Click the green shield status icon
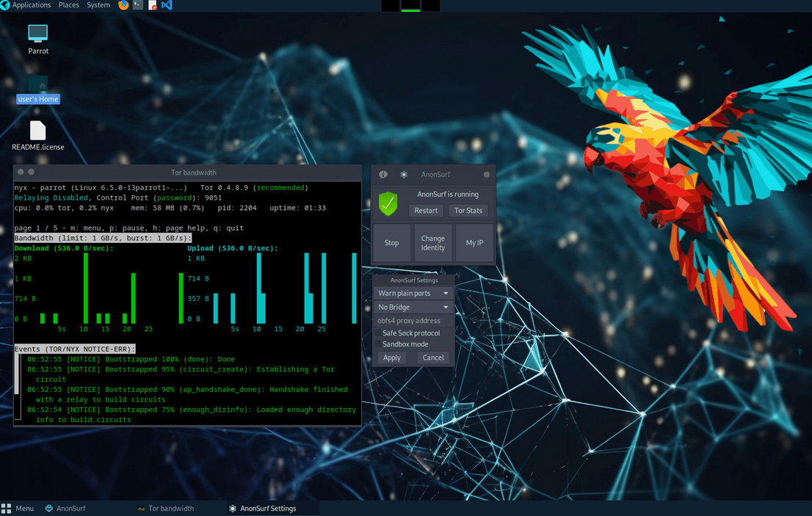This screenshot has height=516, width=812. click(388, 203)
